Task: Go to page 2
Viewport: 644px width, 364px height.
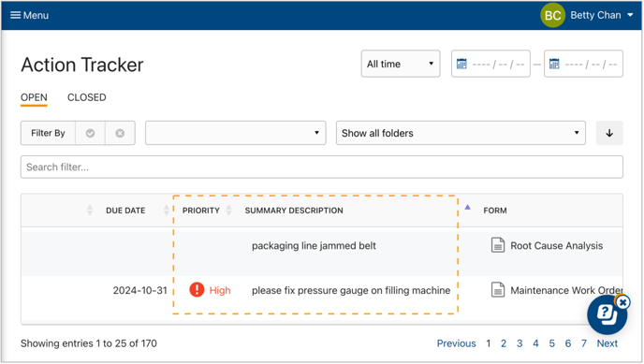Action: 504,343
